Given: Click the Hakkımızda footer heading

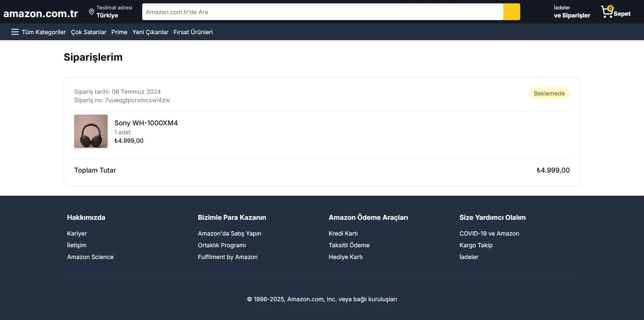Looking at the screenshot, I should [x=86, y=217].
